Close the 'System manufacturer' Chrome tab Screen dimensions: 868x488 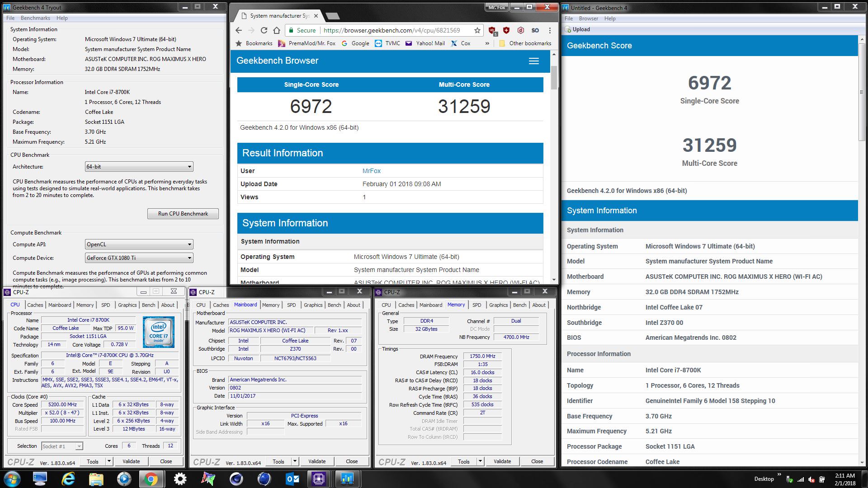(x=316, y=16)
